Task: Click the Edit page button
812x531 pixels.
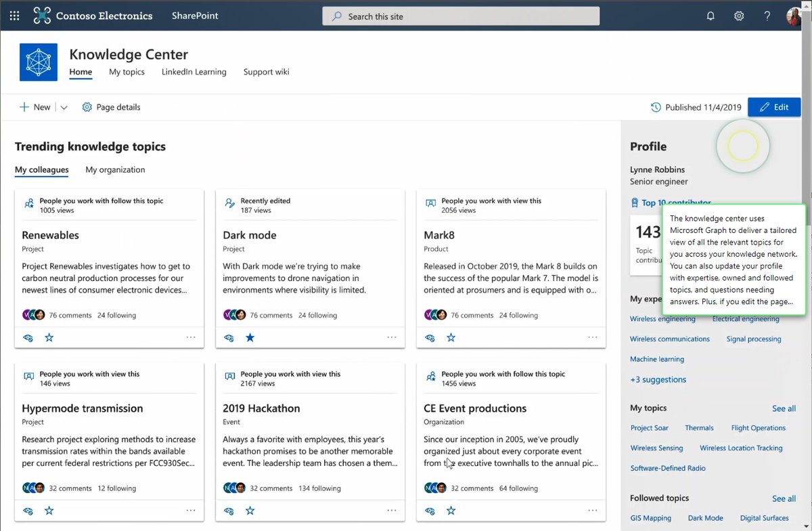Action: pos(774,107)
